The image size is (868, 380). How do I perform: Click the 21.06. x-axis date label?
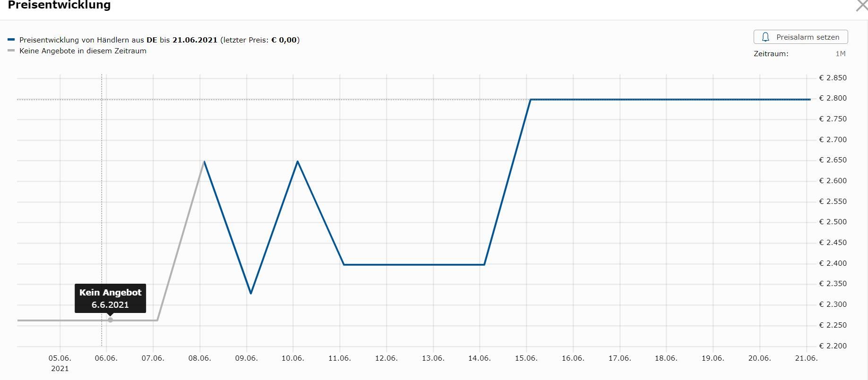806,358
